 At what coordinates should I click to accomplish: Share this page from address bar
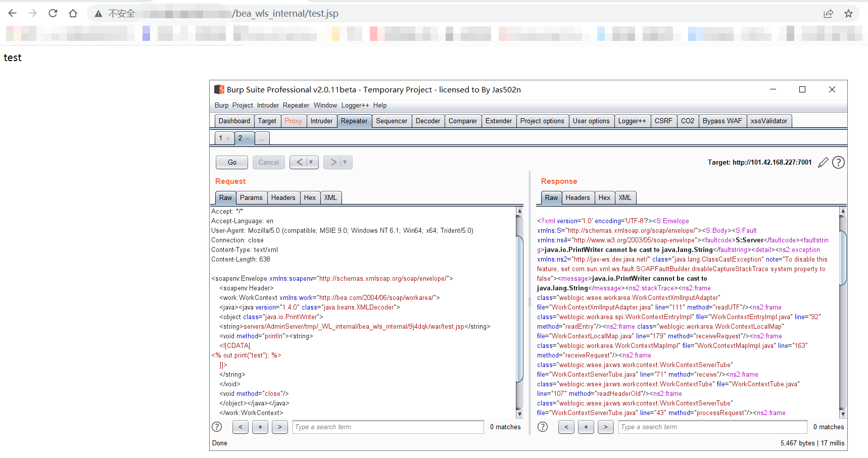click(x=828, y=14)
